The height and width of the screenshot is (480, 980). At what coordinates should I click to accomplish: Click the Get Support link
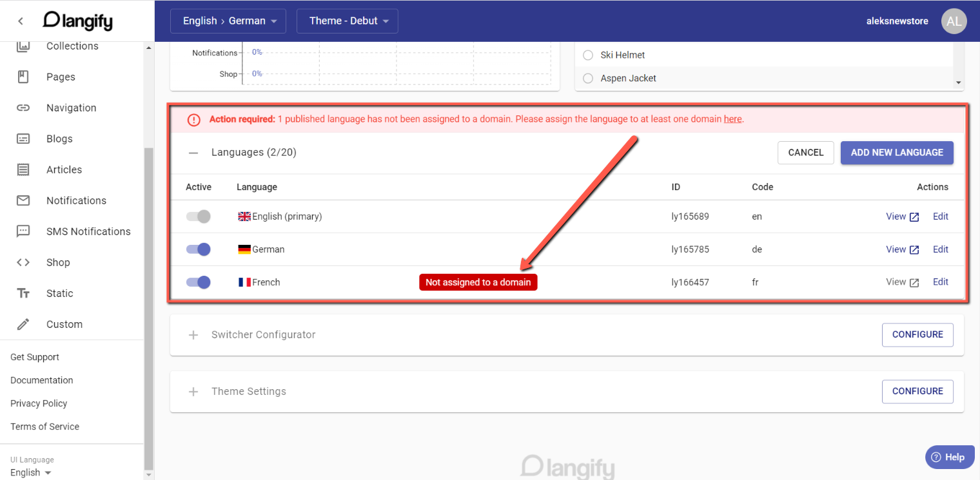[35, 357]
